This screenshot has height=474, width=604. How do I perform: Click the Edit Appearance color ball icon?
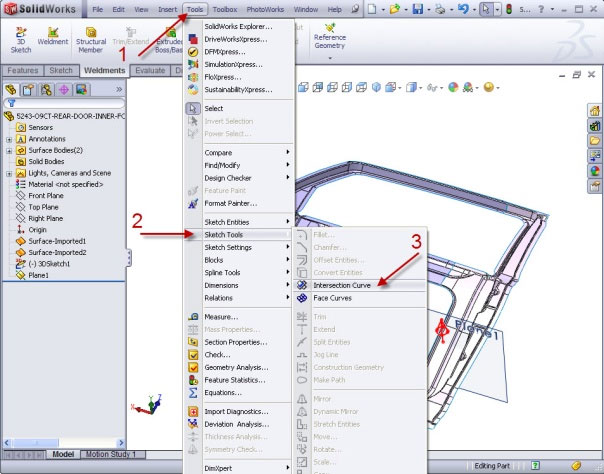click(x=453, y=88)
